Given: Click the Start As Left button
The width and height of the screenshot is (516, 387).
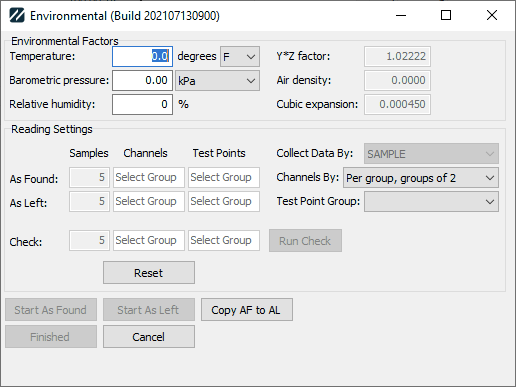Looking at the screenshot, I should point(149,310).
